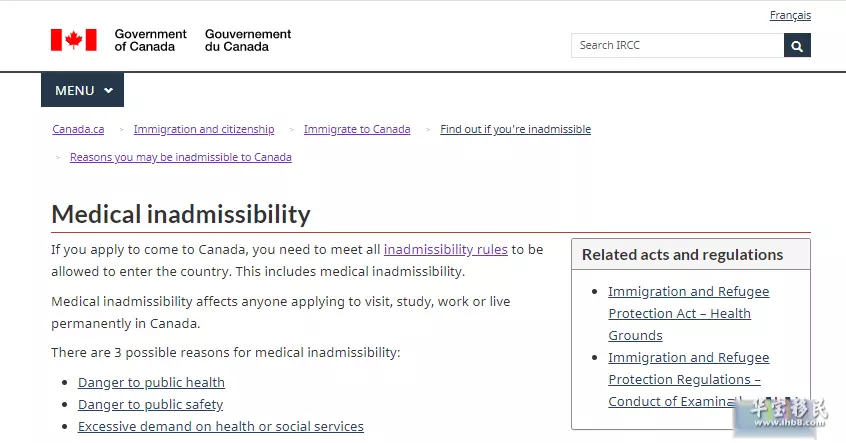The image size is (846, 443).
Task: Expand the MENU dropdown
Action: pos(83,90)
